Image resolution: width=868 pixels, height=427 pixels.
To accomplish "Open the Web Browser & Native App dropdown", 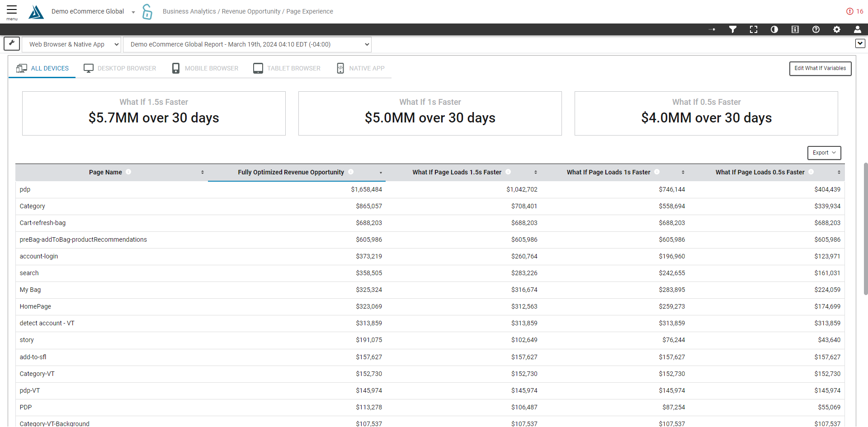I will 71,44.
